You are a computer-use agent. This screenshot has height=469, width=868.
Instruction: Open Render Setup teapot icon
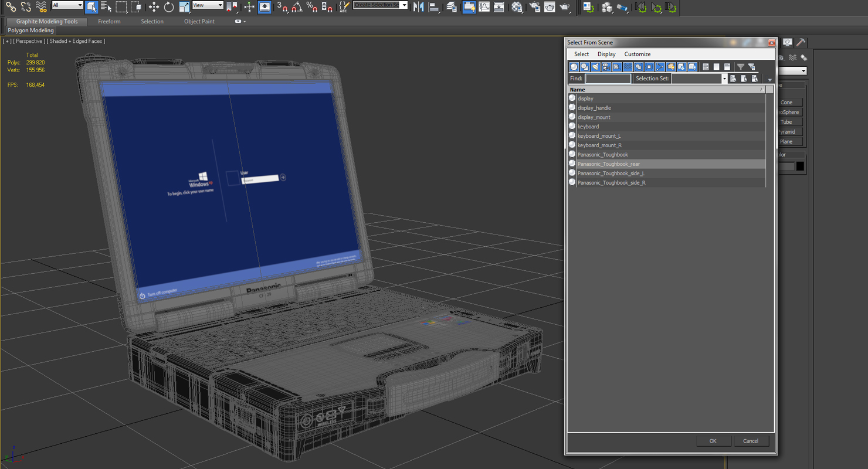pyautogui.click(x=535, y=6)
